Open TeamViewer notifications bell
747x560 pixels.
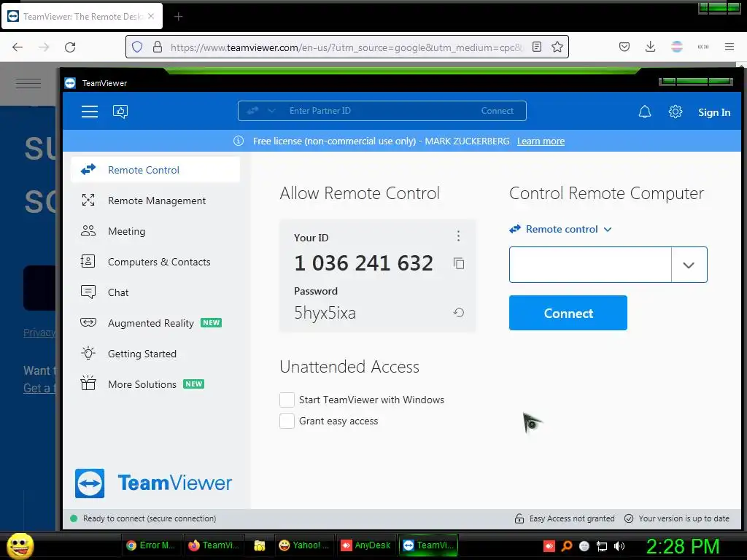coord(645,112)
